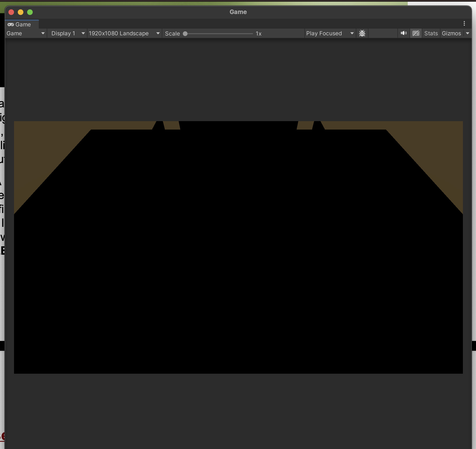This screenshot has width=476, height=449.
Task: Open the Game view mode selector
Action: (25, 33)
